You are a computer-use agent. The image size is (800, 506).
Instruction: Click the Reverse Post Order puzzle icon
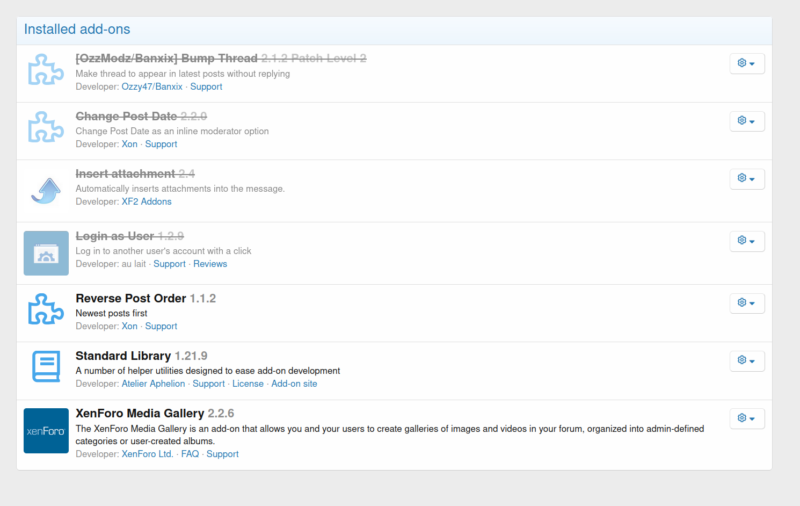click(x=46, y=309)
